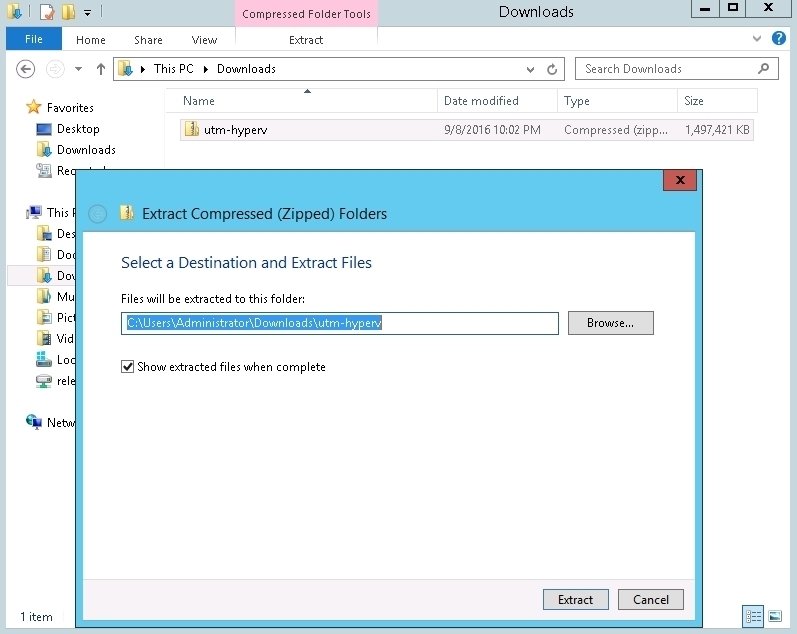Click the New folder icon in quick access toolbar
Screen dimensions: 797x634
pyautogui.click(x=68, y=11)
